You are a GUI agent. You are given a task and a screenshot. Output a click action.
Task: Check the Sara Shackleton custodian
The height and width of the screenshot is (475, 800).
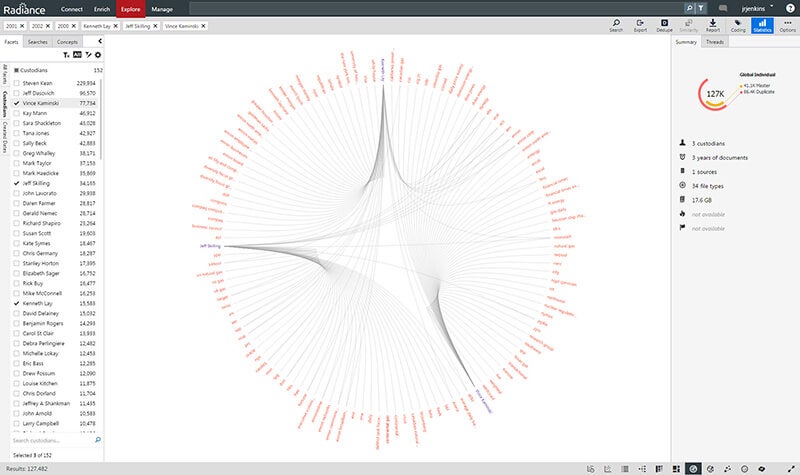pos(16,123)
